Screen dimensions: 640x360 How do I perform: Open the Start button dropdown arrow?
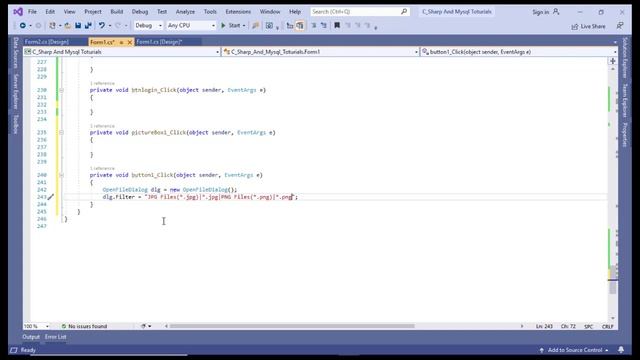(244, 26)
